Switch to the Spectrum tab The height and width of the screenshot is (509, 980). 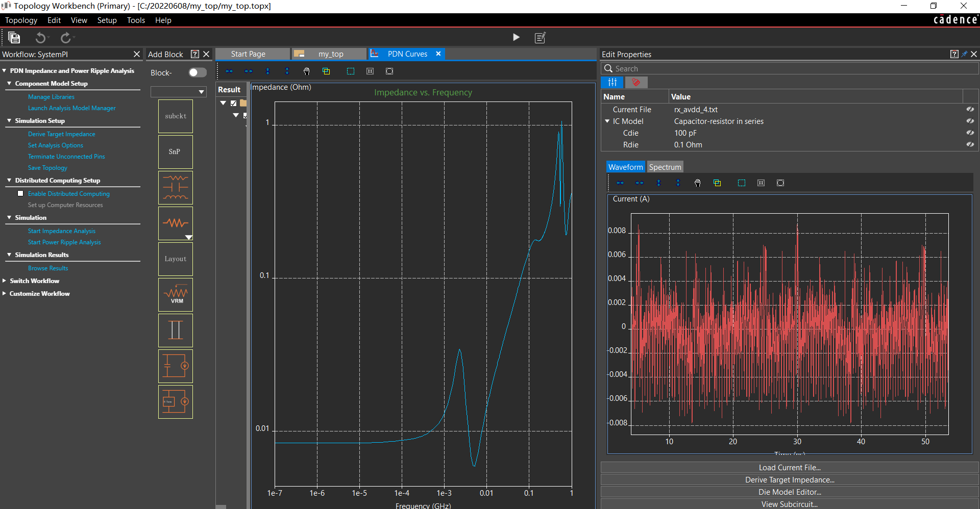tap(665, 167)
